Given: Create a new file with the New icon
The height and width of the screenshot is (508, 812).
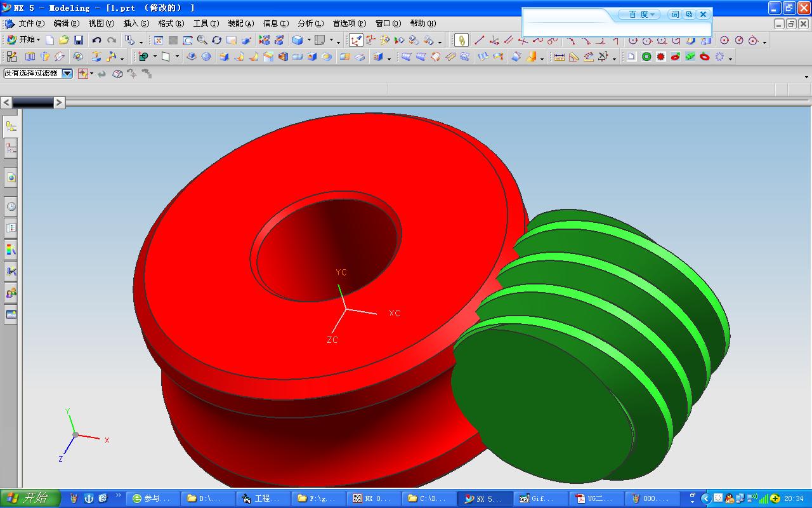Looking at the screenshot, I should click(x=49, y=40).
